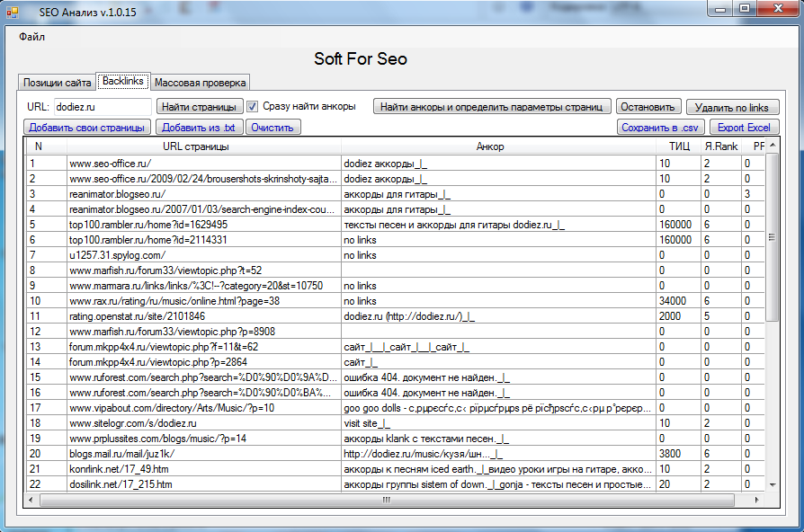804x532 pixels.
Task: Click anchor тексты песен и аккорды для гитары
Action: tap(498, 225)
